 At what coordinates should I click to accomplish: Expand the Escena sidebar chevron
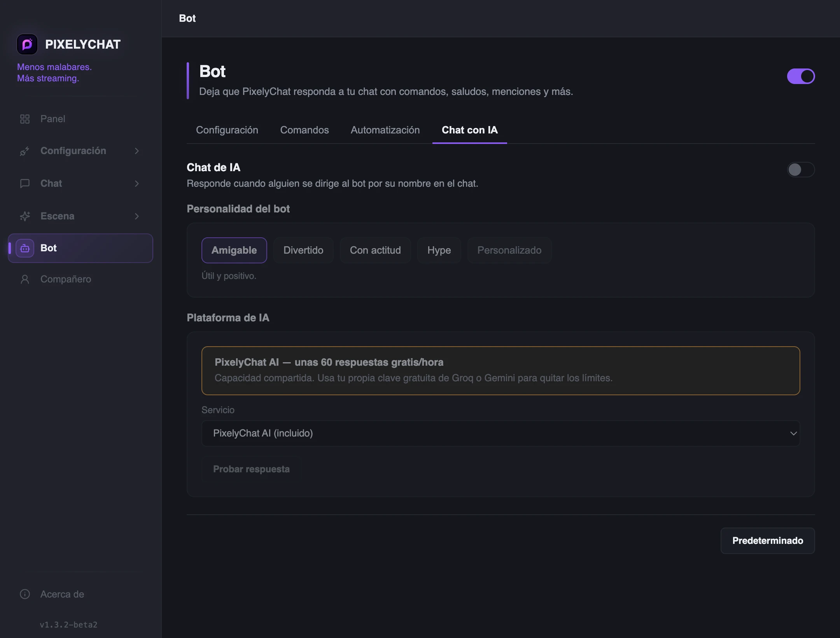[137, 216]
